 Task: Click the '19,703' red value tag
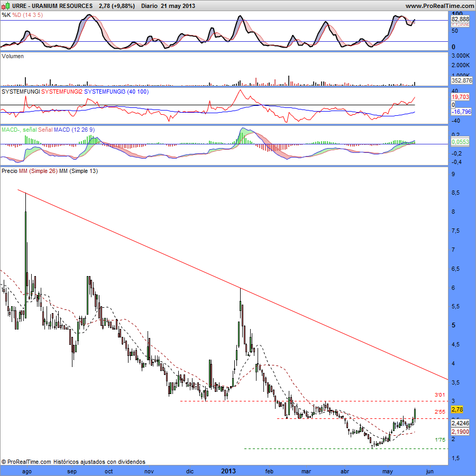point(460,97)
